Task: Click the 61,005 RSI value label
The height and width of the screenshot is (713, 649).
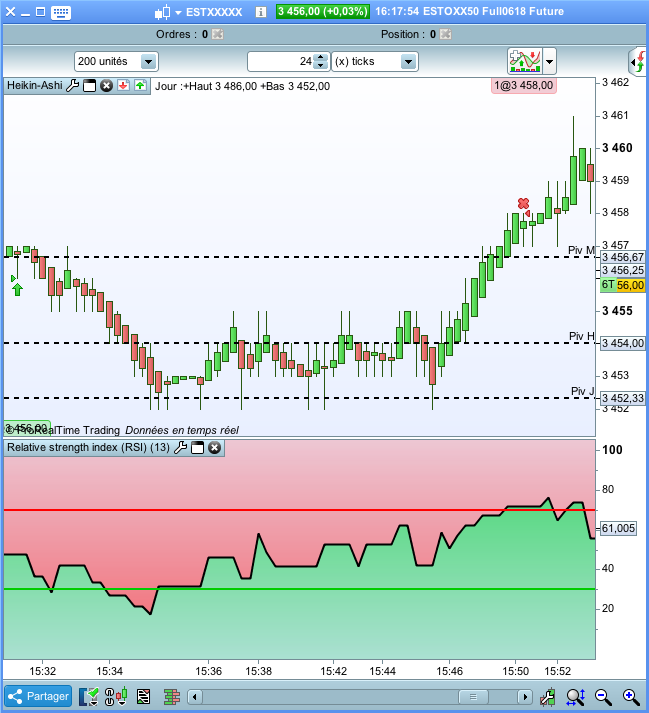Action: [x=618, y=528]
